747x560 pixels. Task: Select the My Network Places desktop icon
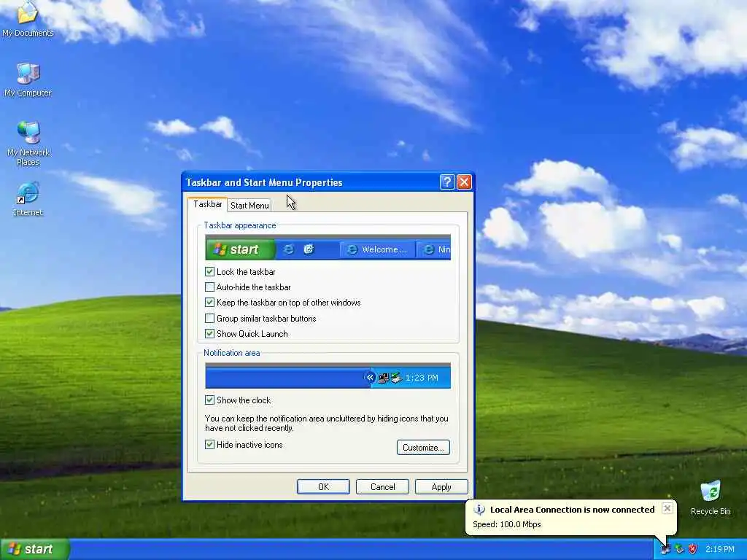28,143
